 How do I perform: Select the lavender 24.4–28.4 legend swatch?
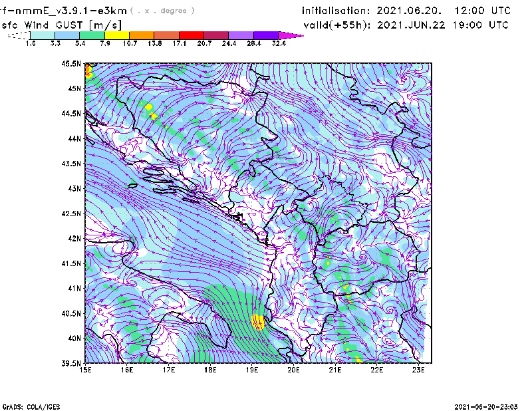(x=241, y=35)
